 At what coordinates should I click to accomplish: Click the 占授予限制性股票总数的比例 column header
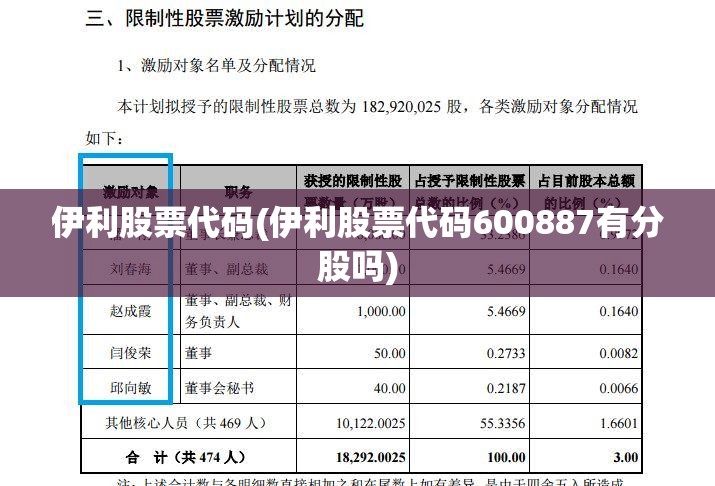coord(470,191)
